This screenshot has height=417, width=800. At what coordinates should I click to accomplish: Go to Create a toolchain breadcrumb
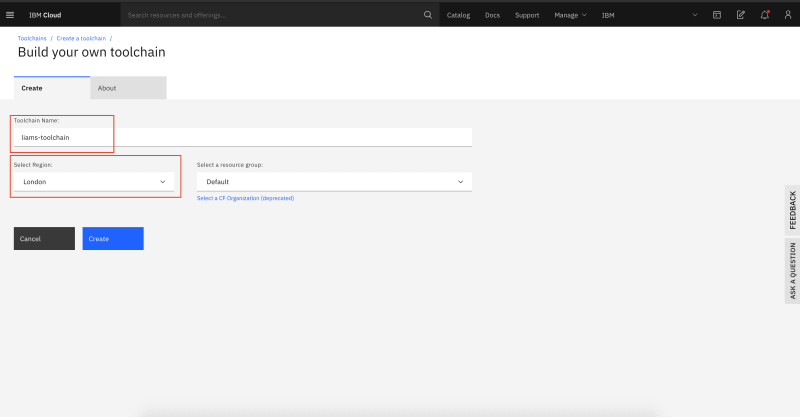81,38
